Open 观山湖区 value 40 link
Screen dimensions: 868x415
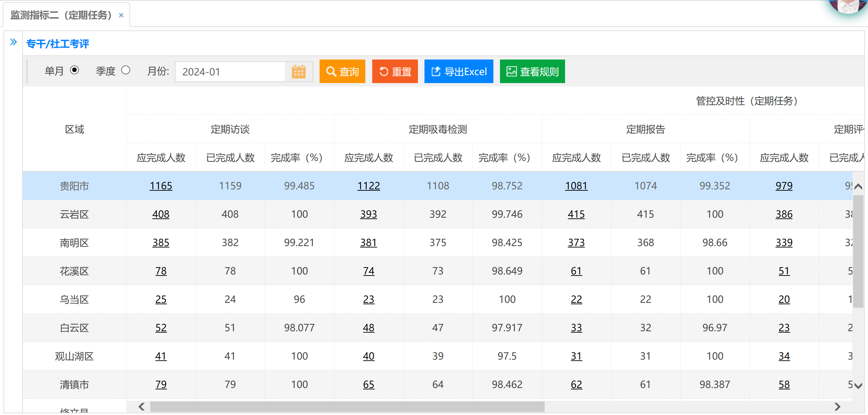[369, 356]
